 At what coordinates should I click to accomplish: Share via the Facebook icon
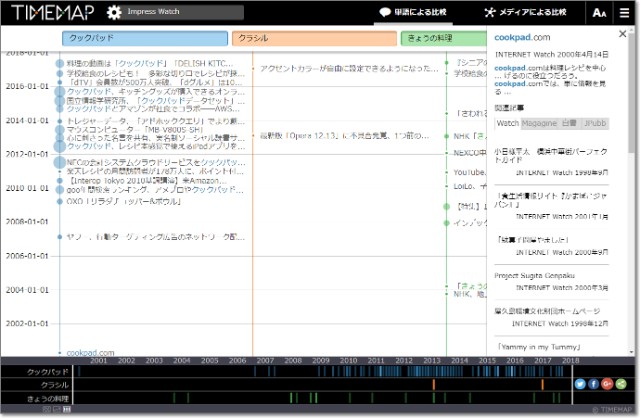point(593,383)
